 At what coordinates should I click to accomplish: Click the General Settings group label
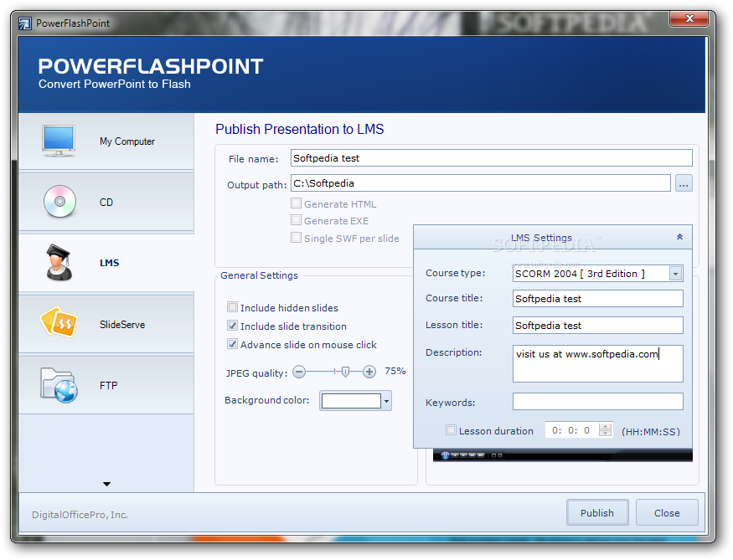259,275
